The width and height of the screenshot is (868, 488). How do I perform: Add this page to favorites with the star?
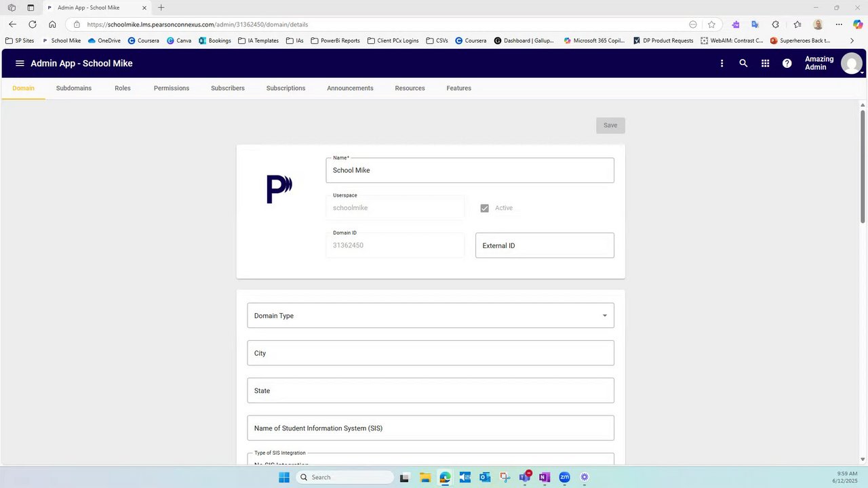tap(711, 24)
